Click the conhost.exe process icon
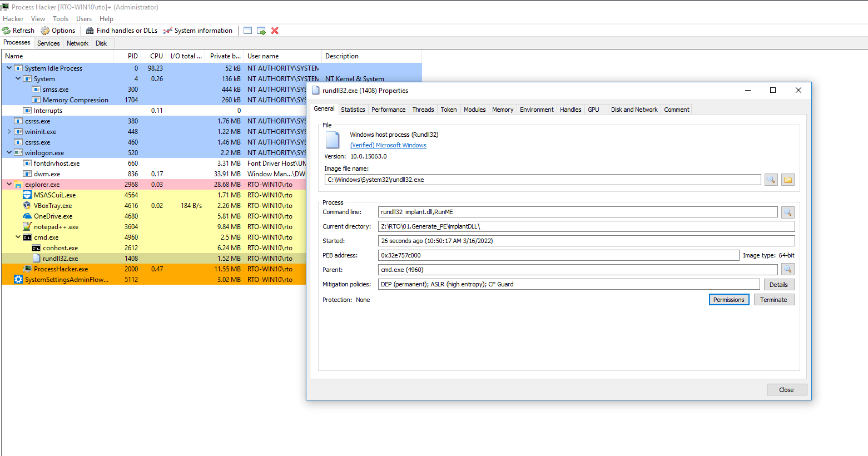Screen dimensions: 868x456 tap(36, 248)
